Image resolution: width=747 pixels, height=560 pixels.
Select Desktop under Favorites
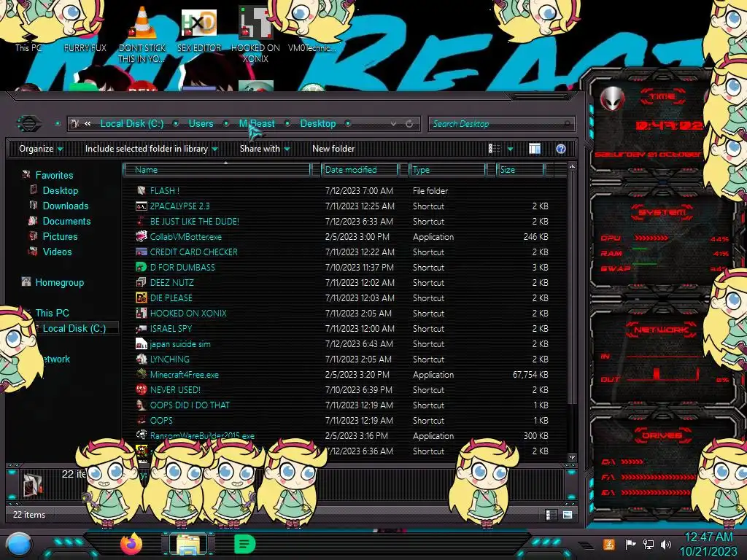point(60,190)
